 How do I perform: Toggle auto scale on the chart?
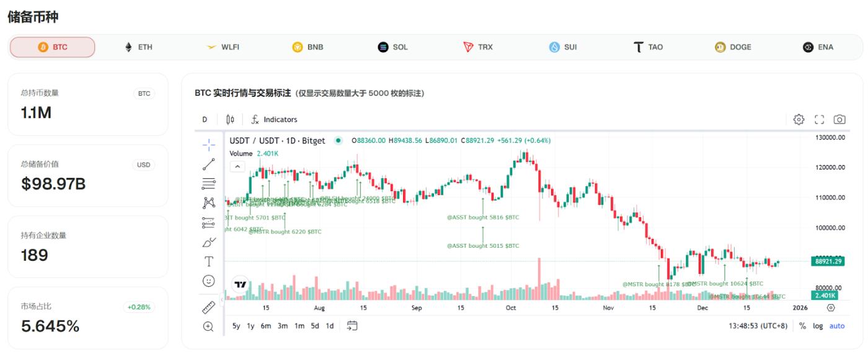[837, 326]
